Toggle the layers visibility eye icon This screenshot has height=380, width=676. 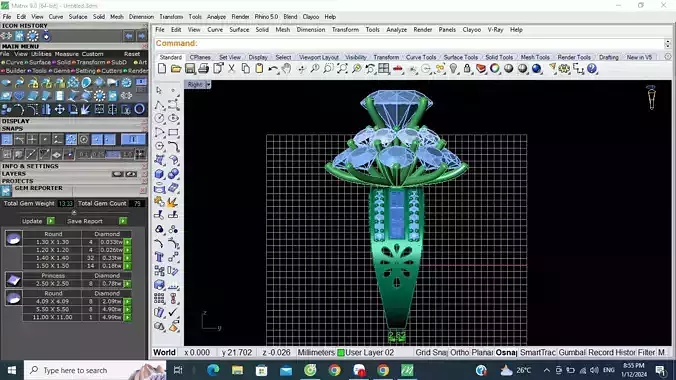coord(131,174)
